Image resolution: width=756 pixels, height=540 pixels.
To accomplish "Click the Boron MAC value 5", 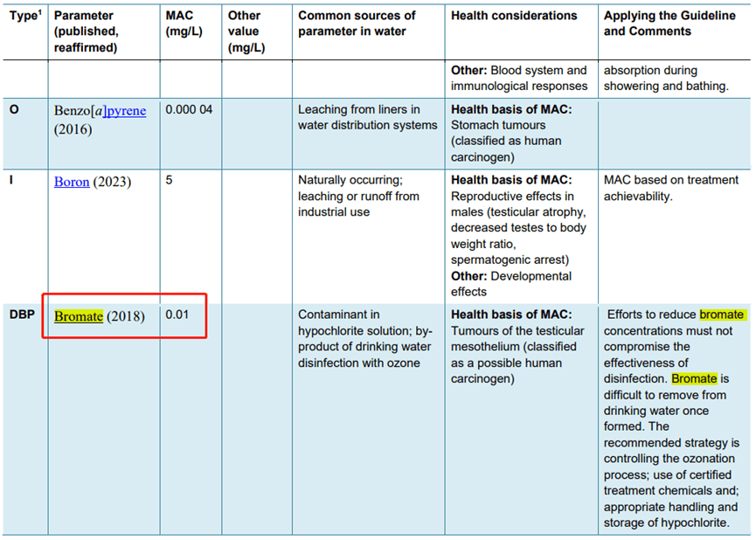I will point(169,180).
